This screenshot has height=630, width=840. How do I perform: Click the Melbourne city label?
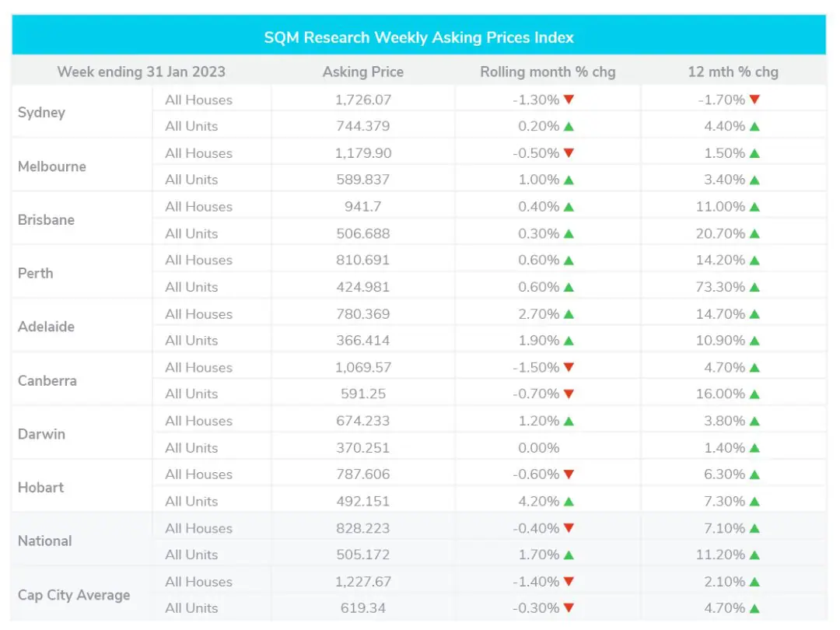(x=52, y=166)
